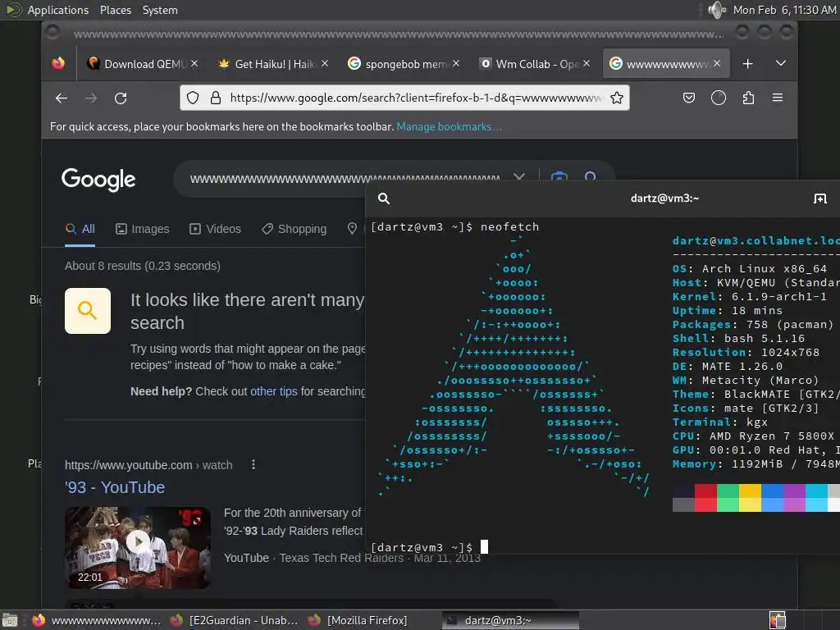This screenshot has height=630, width=840.
Task: Click the About 8 results text
Action: click(x=143, y=266)
